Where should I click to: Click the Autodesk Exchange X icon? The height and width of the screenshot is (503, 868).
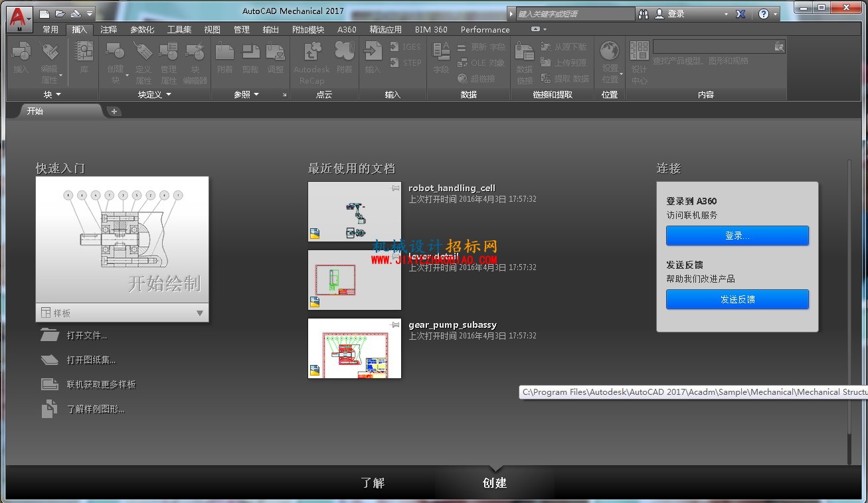[740, 13]
